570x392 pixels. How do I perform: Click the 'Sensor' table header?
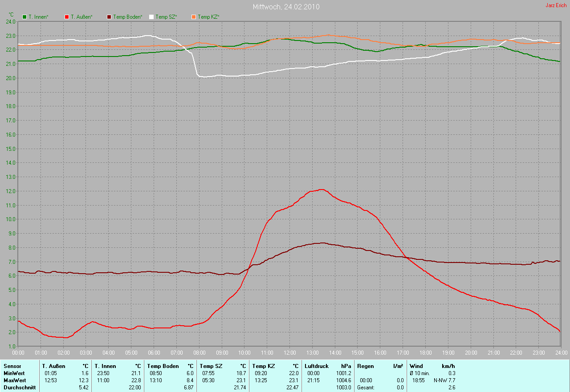click(x=12, y=366)
